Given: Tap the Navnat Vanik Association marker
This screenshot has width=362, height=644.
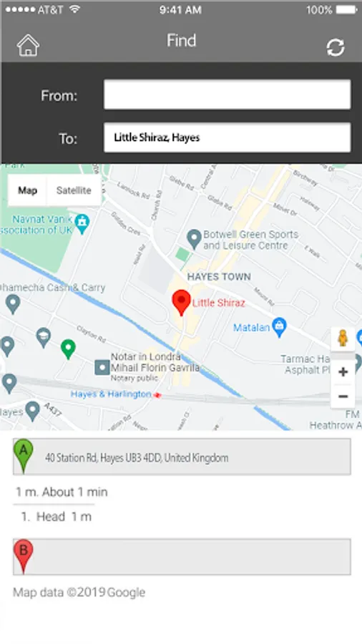Looking at the screenshot, I should tap(82, 224).
